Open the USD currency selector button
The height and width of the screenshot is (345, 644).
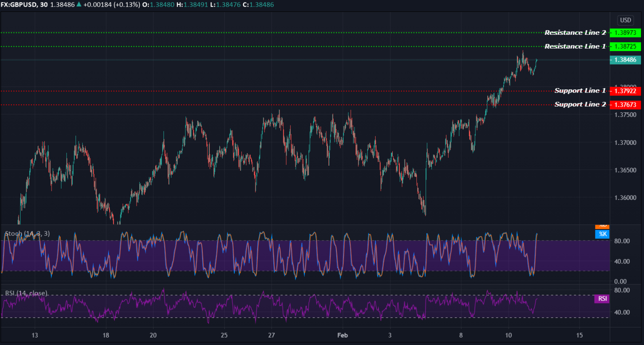[625, 20]
